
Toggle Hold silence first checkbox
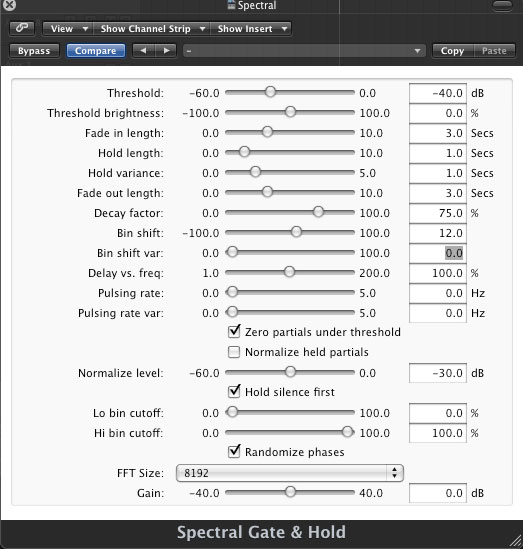click(x=234, y=391)
